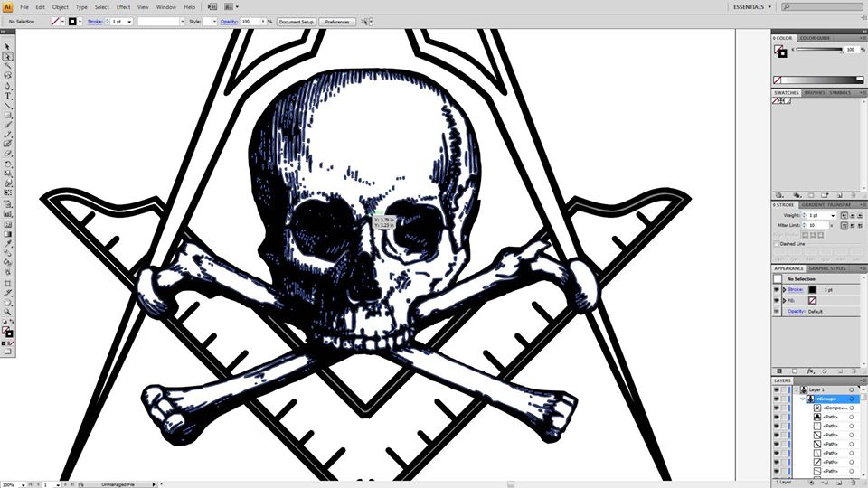868x488 pixels.
Task: Open stroke weight dropdown in control bar
Action: pos(129,22)
